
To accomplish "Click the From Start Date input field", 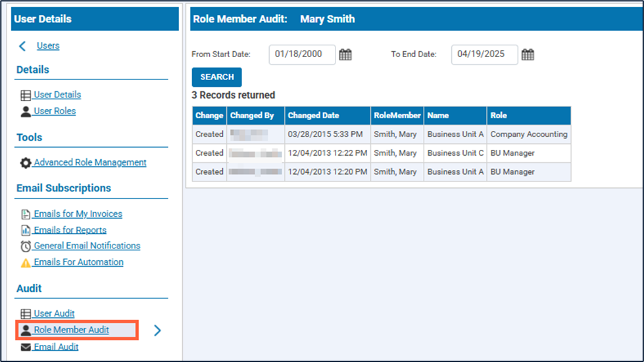I will [303, 55].
